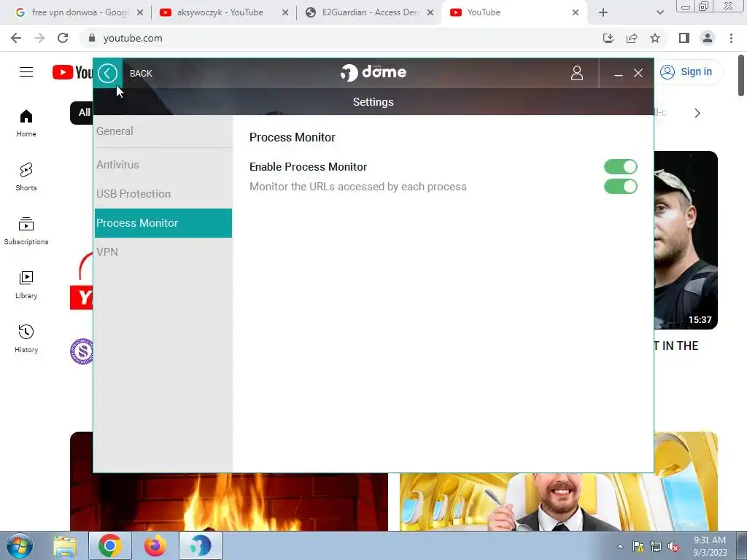This screenshot has width=747, height=560.
Task: Click install app icon in address bar
Action: coord(608,38)
